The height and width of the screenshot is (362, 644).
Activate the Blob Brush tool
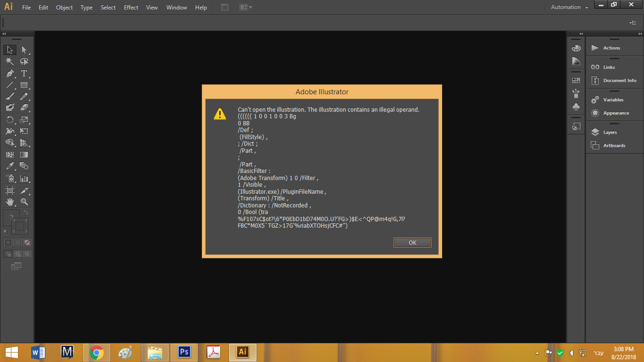(10, 107)
